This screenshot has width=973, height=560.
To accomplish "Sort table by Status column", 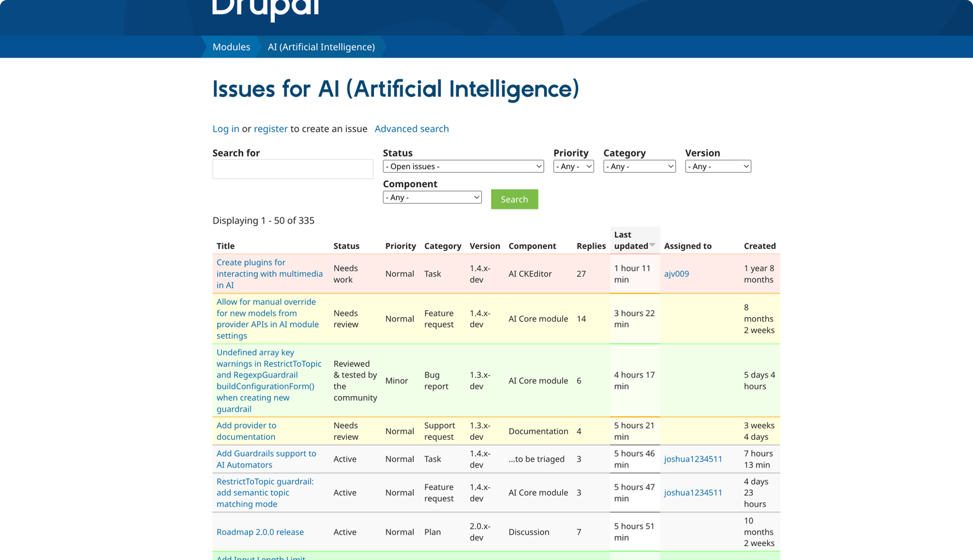I will (346, 246).
